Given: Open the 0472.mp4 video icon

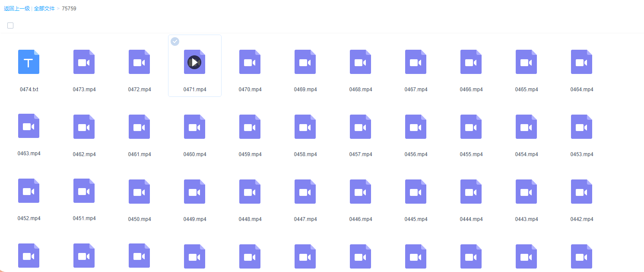Looking at the screenshot, I should [x=139, y=62].
